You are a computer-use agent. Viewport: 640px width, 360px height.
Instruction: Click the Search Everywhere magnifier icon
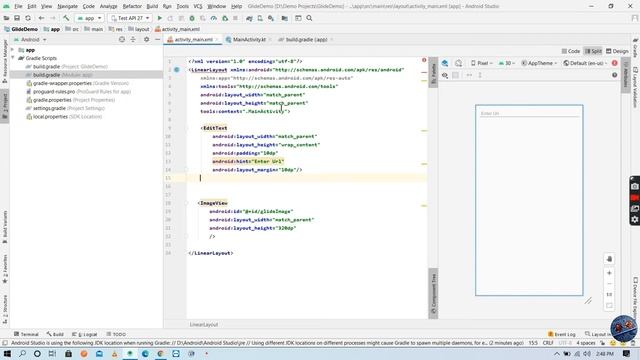click(309, 18)
